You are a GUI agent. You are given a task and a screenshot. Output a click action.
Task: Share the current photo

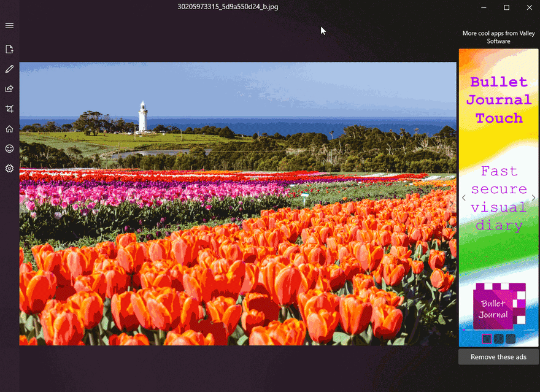click(x=9, y=89)
